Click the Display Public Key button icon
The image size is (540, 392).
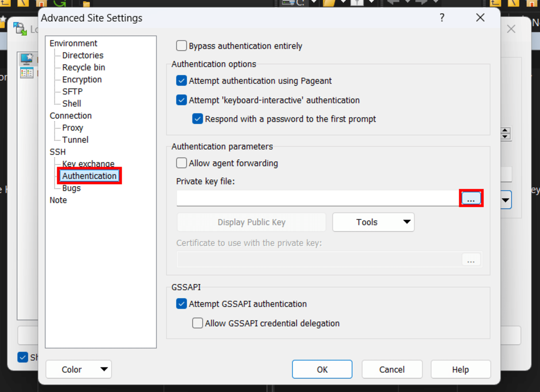[251, 222]
